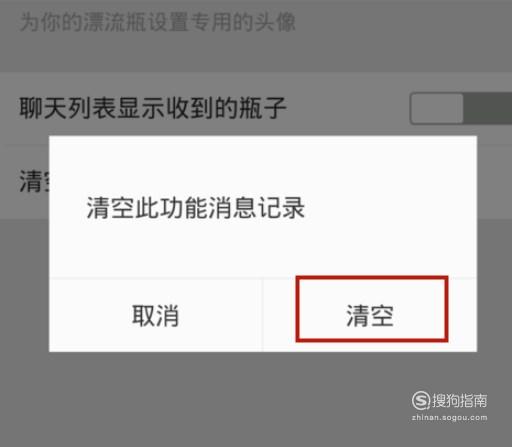Click the dark track of the bottle switch

click(x=487, y=109)
